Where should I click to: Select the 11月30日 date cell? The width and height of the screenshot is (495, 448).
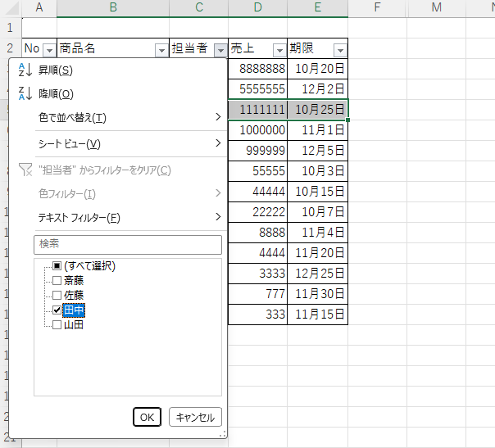318,294
